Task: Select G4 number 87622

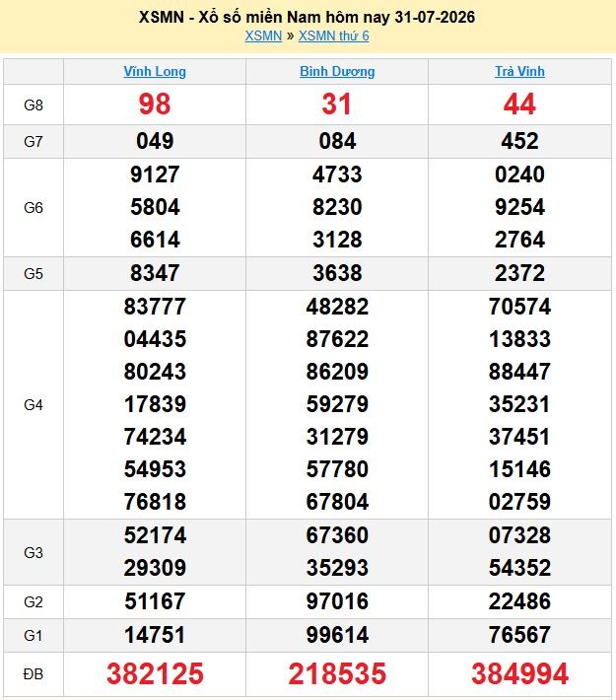Action: [337, 339]
